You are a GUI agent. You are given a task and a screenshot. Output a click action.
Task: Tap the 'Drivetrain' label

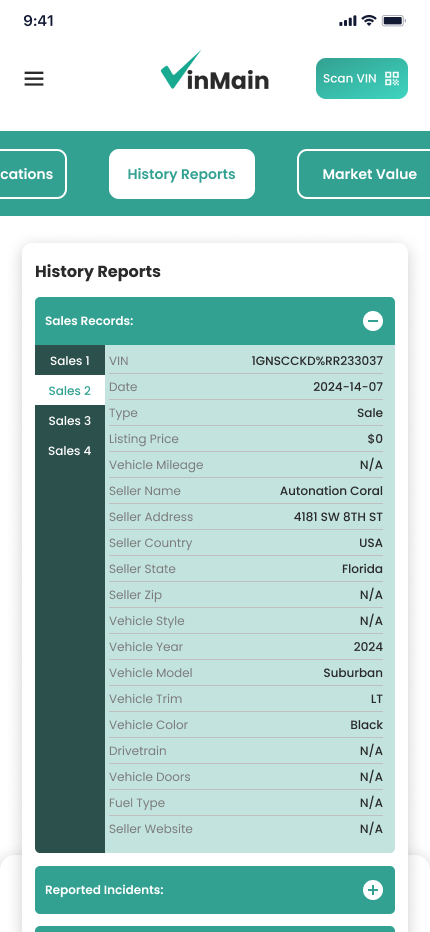tap(137, 751)
